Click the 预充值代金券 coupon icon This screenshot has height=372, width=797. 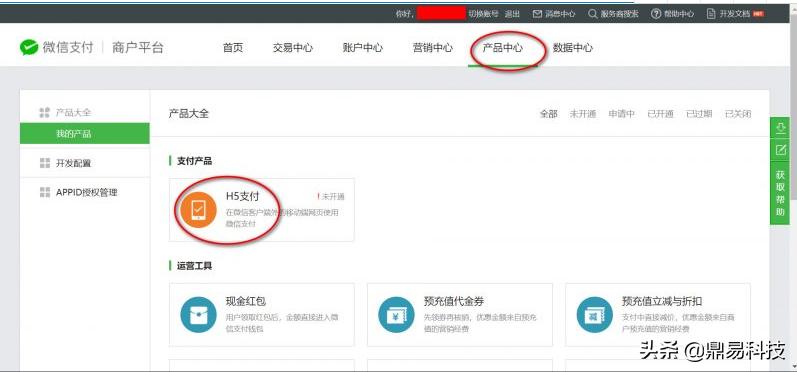pos(396,315)
